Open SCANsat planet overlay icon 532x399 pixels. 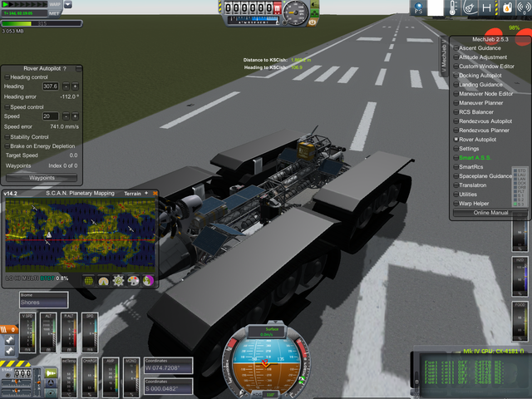tap(148, 281)
